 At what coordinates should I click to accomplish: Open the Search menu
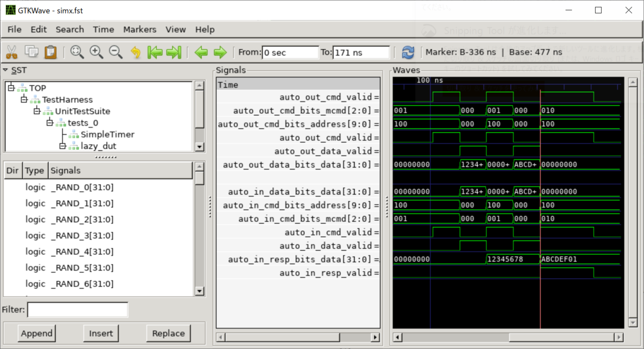click(70, 30)
